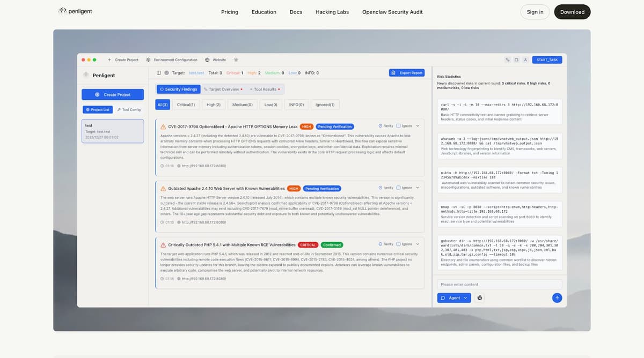This screenshot has height=358, width=644.
Task: Click the Export Report button
Action: 407,73
